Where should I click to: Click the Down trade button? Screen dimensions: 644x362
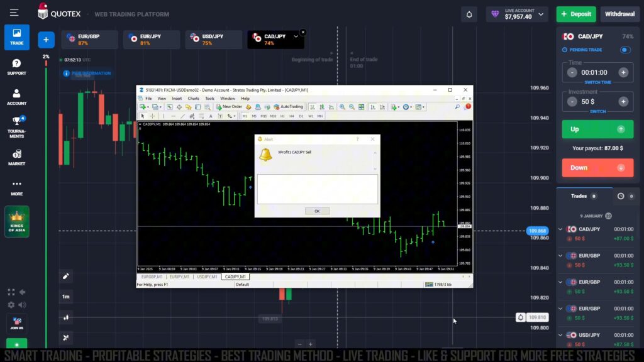[597, 168]
